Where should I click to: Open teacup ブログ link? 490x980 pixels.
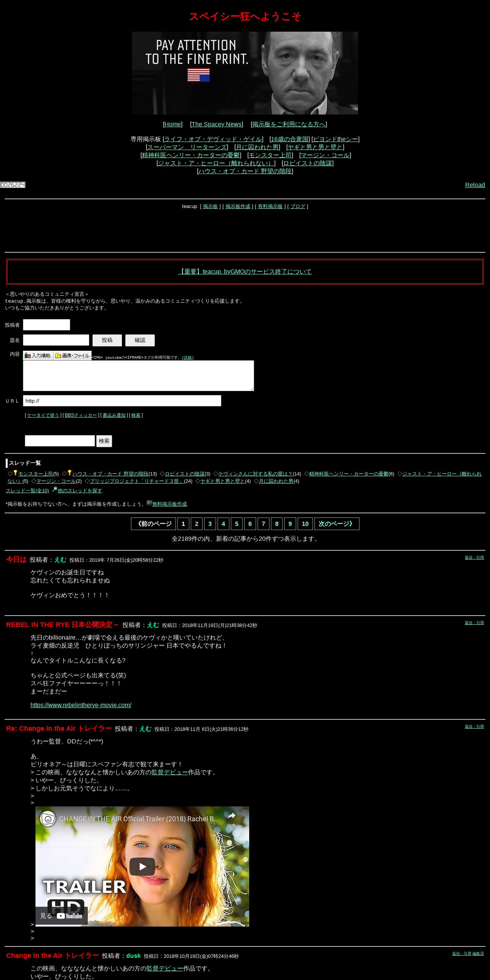(x=298, y=206)
